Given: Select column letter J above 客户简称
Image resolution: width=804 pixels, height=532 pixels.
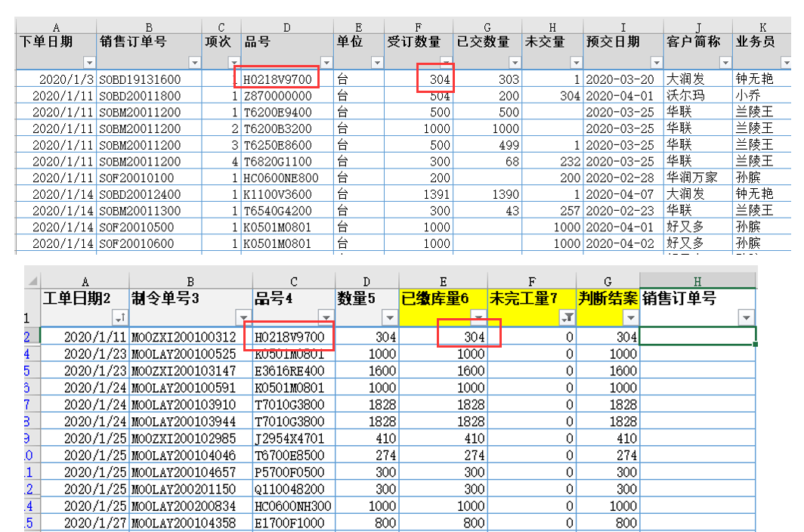Looking at the screenshot, I should 698,28.
